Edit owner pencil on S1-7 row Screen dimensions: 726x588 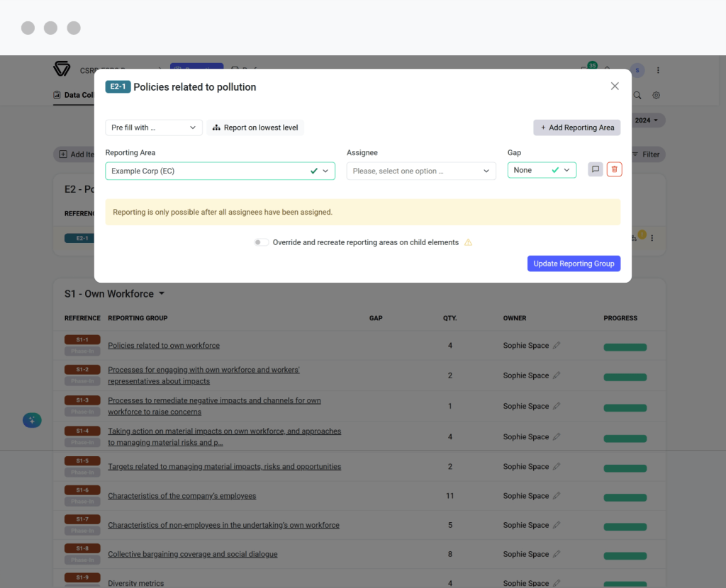(557, 525)
